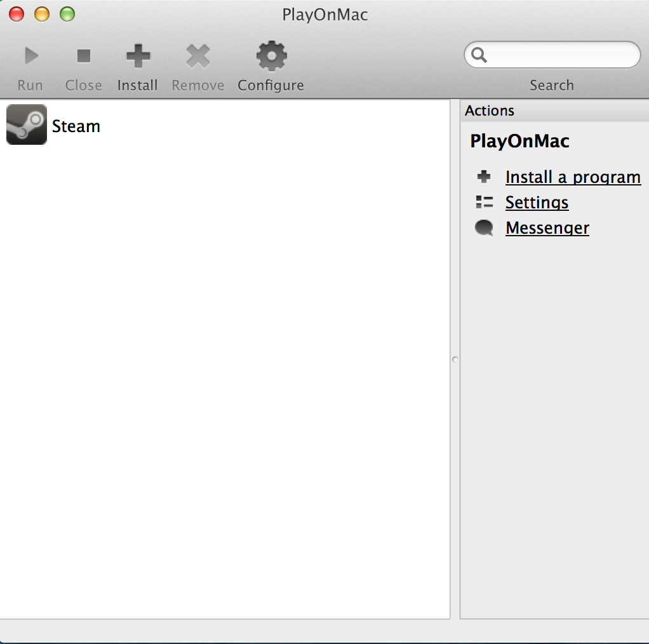Open Configure via the gear icon
This screenshot has width=649, height=644.
[x=271, y=55]
